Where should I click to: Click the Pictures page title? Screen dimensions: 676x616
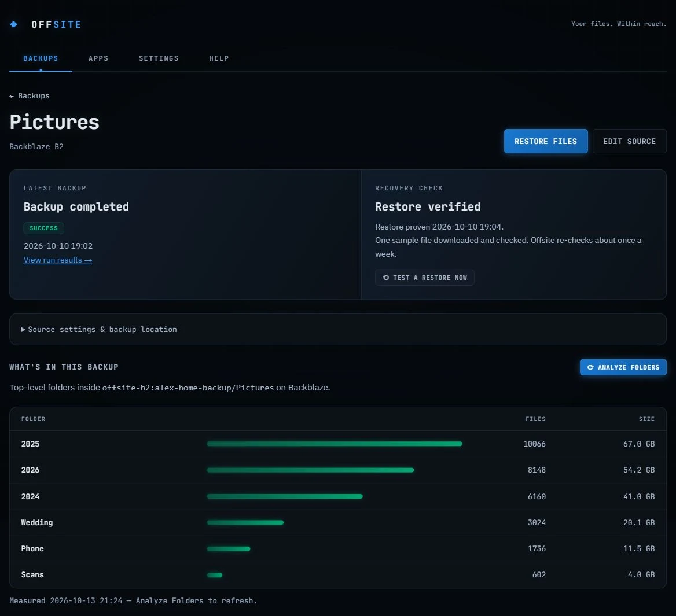pos(54,122)
